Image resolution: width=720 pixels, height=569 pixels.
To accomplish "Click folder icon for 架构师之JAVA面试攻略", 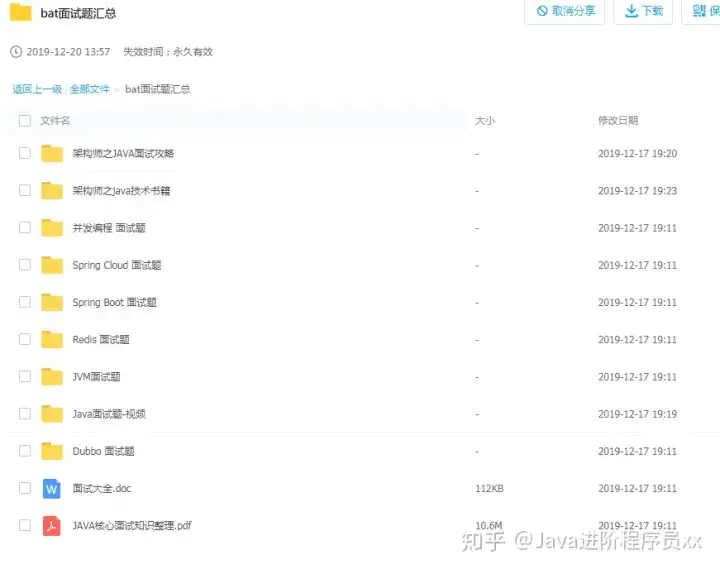I will (x=52, y=153).
